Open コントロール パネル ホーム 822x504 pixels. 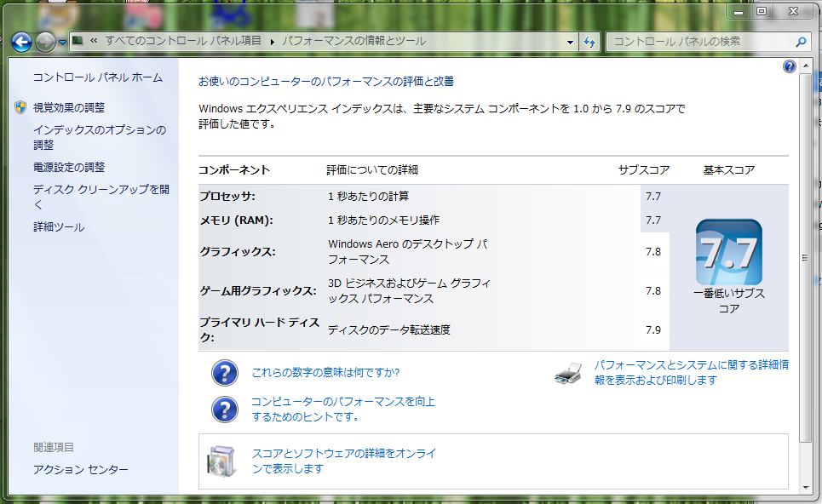[98, 77]
